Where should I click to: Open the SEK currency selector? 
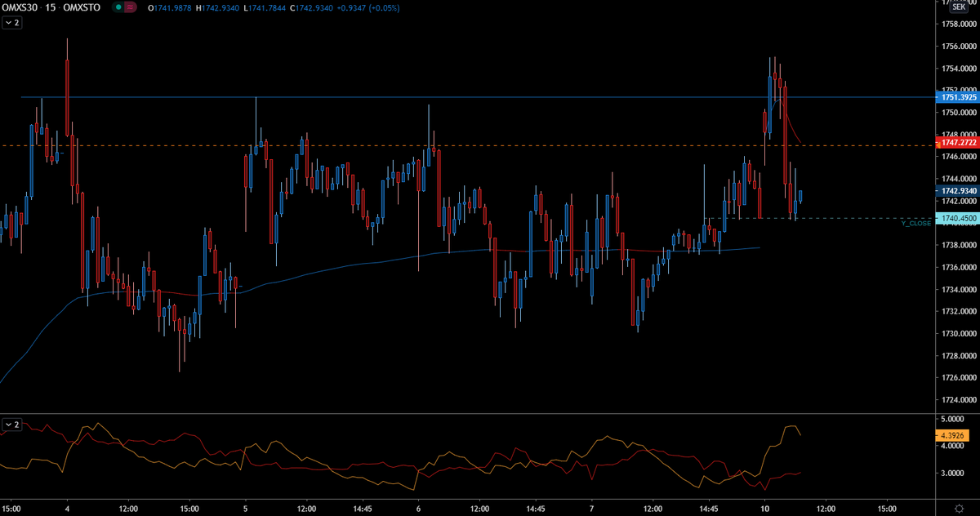pos(959,6)
